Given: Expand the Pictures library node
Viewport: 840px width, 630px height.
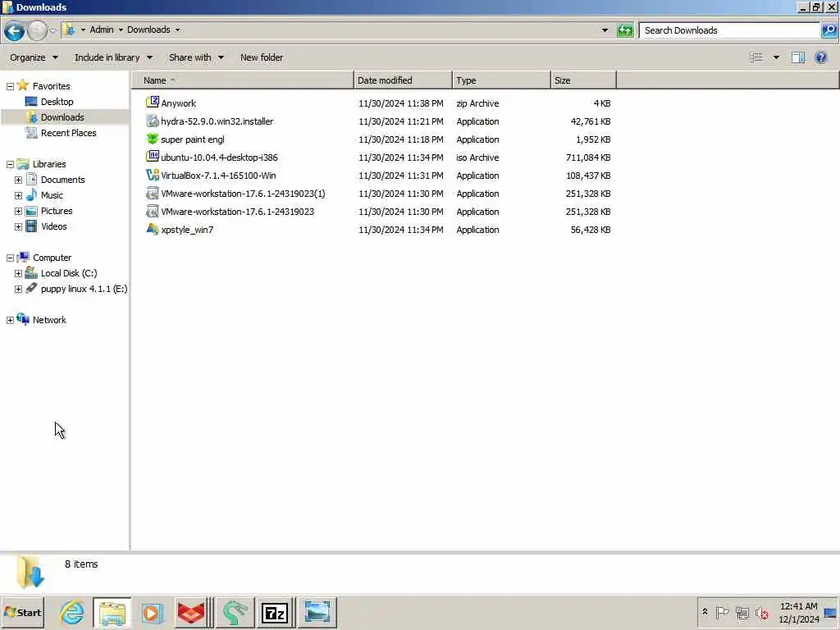Looking at the screenshot, I should click(18, 211).
